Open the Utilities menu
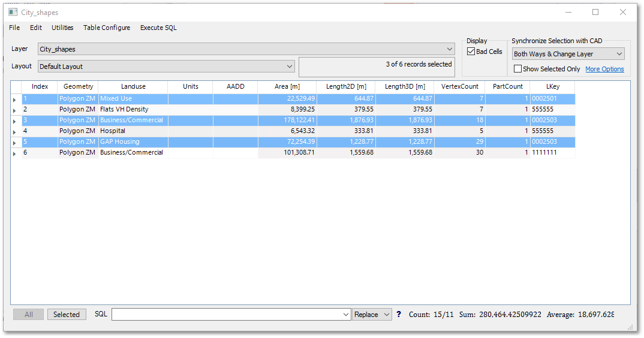Screen dimensions: 644x338 (x=62, y=28)
